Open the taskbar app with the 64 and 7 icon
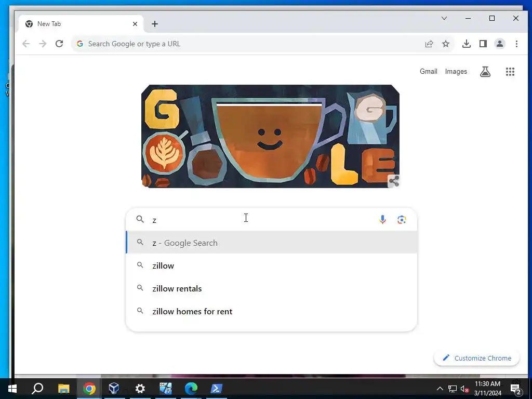This screenshot has width=532, height=399. pyautogui.click(x=165, y=389)
